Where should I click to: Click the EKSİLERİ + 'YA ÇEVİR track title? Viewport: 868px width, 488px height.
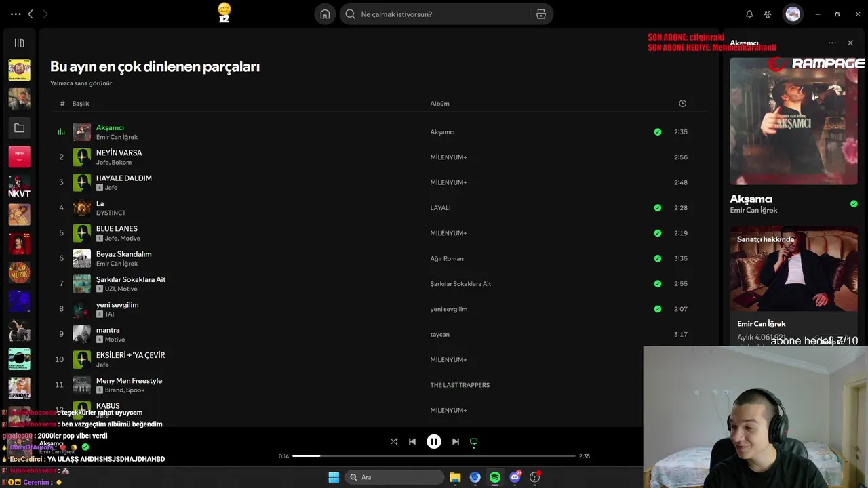pyautogui.click(x=130, y=355)
